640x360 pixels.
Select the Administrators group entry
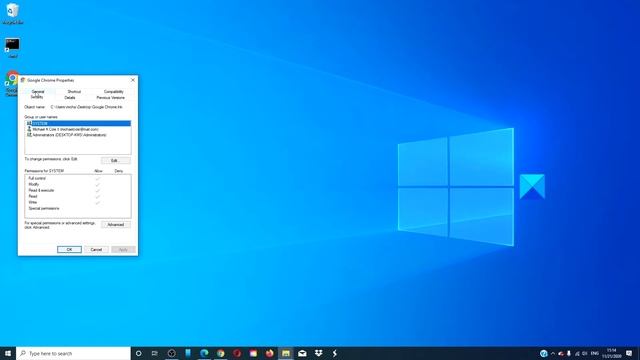[78, 135]
